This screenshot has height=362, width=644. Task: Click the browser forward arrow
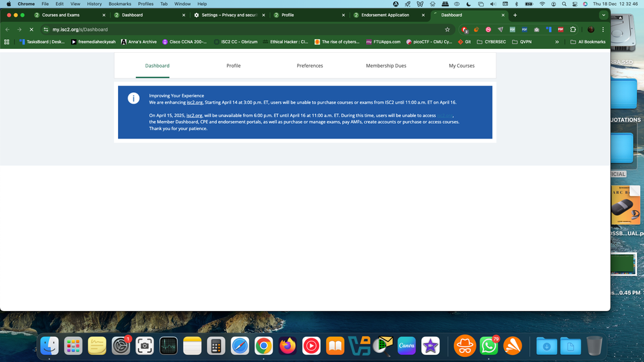[19, 30]
